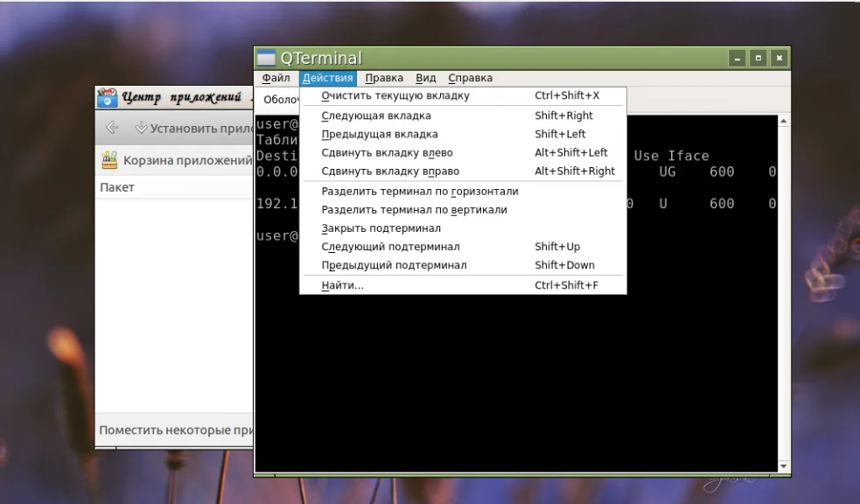Click the terminal scrollbar up arrow
This screenshot has width=860, height=504.
(784, 122)
